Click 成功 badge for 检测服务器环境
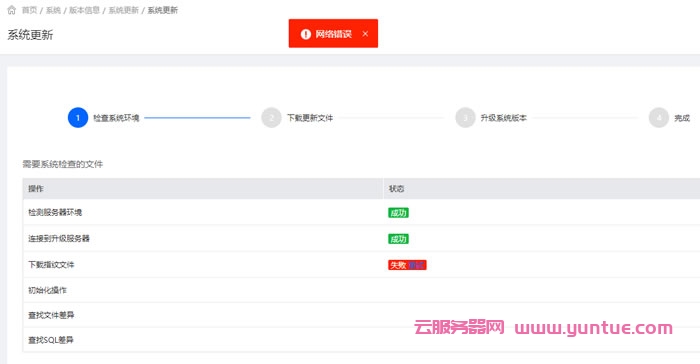Image resolution: width=700 pixels, height=364 pixels. [x=398, y=213]
